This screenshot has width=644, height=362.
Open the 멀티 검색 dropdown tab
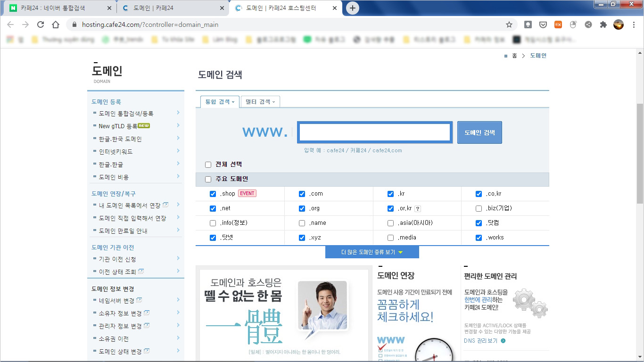coord(260,101)
